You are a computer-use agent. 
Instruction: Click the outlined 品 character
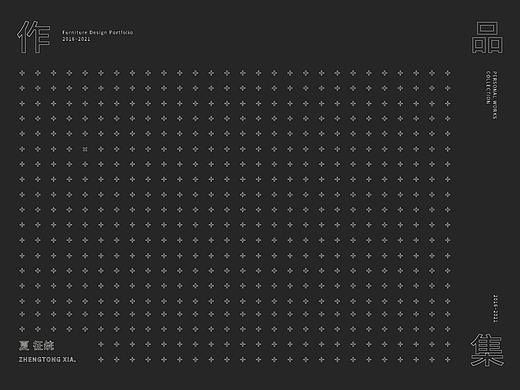(487, 38)
